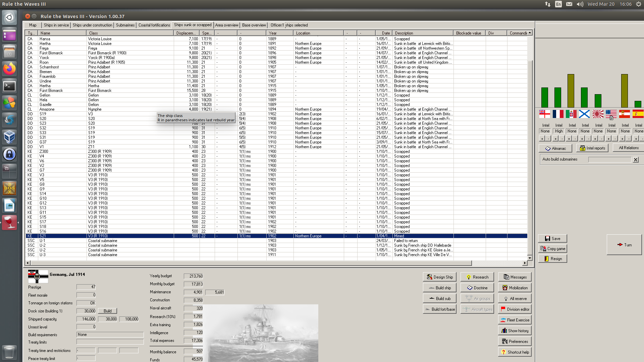Click the All Relations button
This screenshot has height=362, width=644.
(629, 148)
